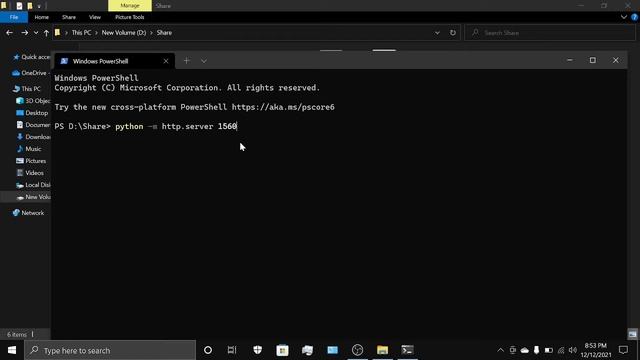This screenshot has width=640, height=360.
Task: Refresh the Share folder view
Action: (x=453, y=33)
